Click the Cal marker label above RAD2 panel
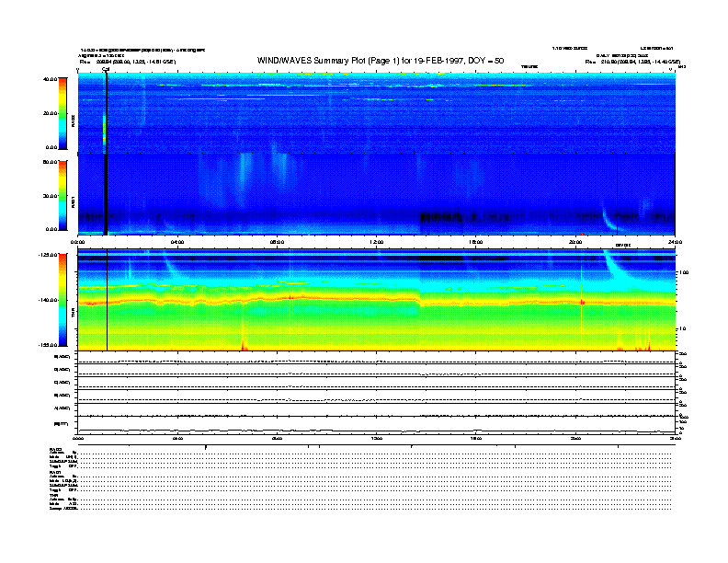The image size is (728, 563). [106, 69]
